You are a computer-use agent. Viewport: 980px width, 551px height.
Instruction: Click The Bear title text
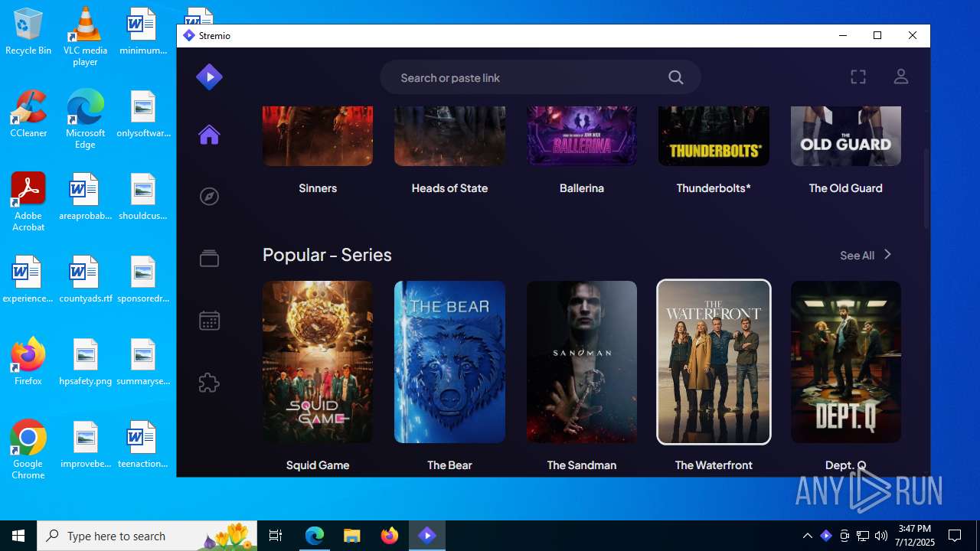point(449,465)
